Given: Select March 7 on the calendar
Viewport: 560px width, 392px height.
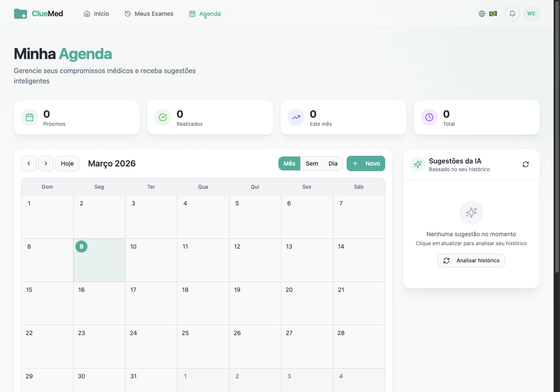Looking at the screenshot, I should coord(359,217).
